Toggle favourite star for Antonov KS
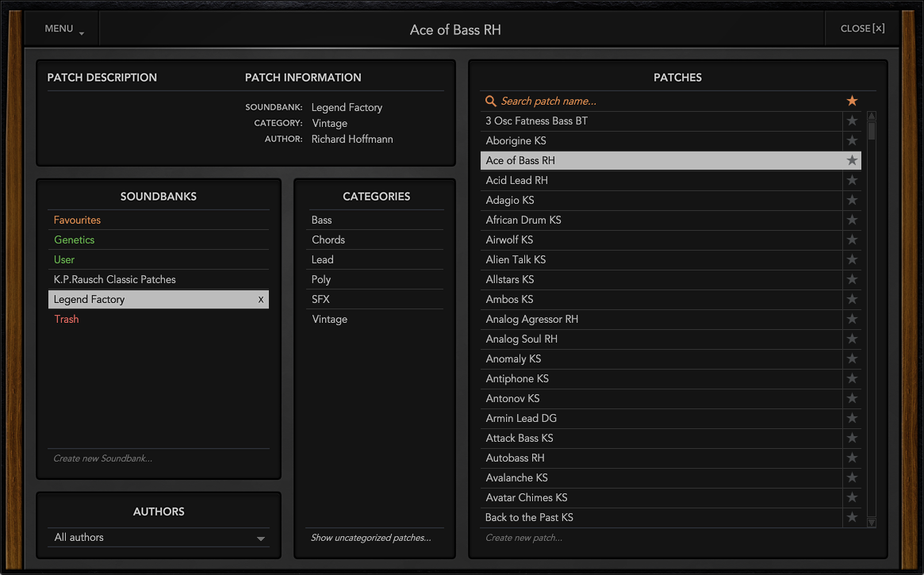The image size is (924, 575). tap(852, 398)
